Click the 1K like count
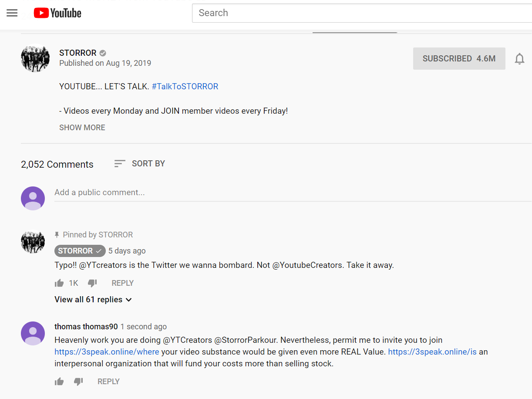Screen dimensions: 532x399 (73, 283)
